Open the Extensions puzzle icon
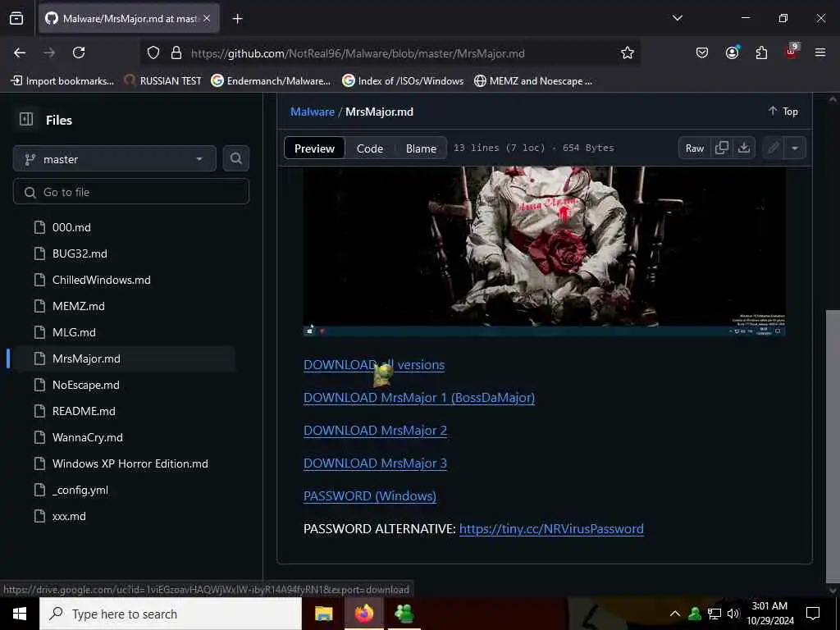 [x=761, y=52]
